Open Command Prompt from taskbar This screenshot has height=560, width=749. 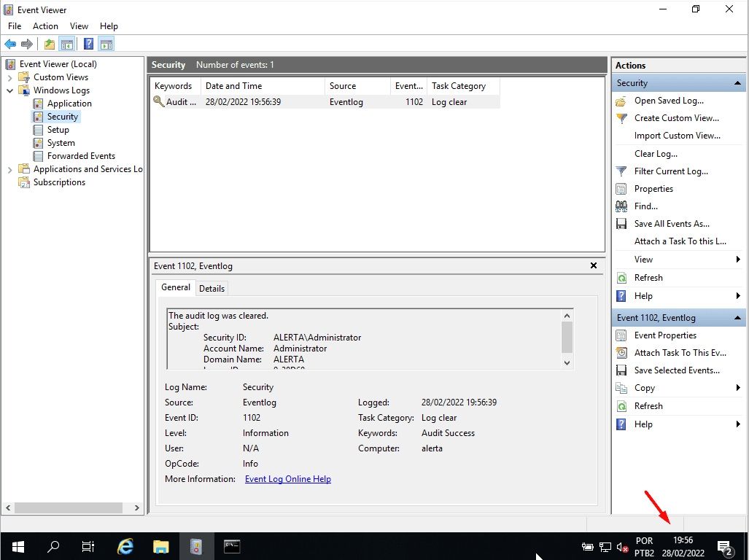point(232,546)
